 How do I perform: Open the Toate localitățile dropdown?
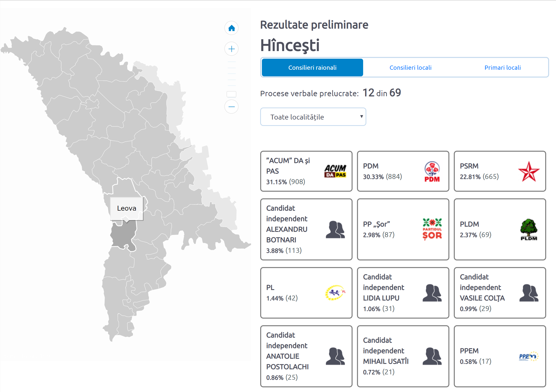tap(313, 117)
